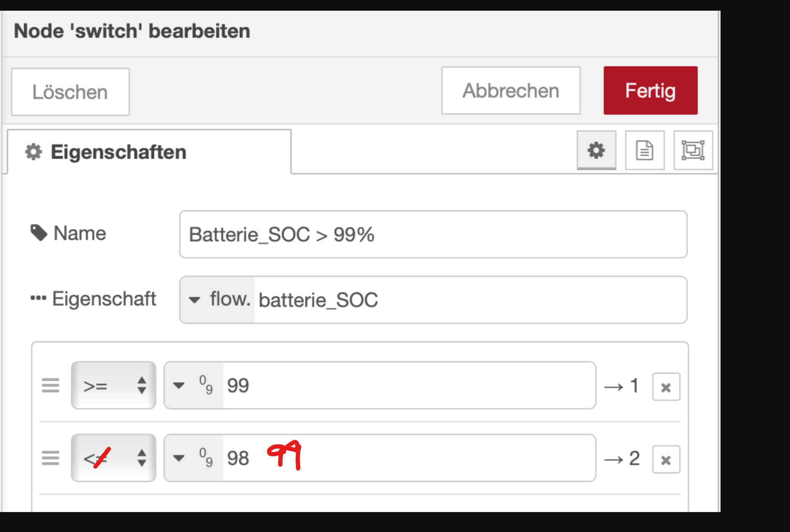Open the >= operator dropdown
This screenshot has height=532, width=790.
pos(113,385)
